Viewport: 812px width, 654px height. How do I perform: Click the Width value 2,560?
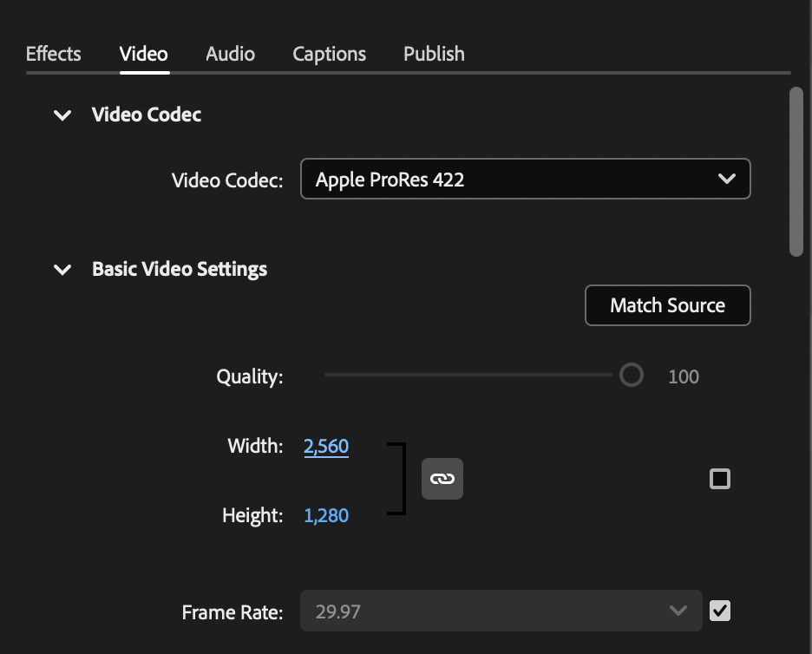(x=326, y=447)
